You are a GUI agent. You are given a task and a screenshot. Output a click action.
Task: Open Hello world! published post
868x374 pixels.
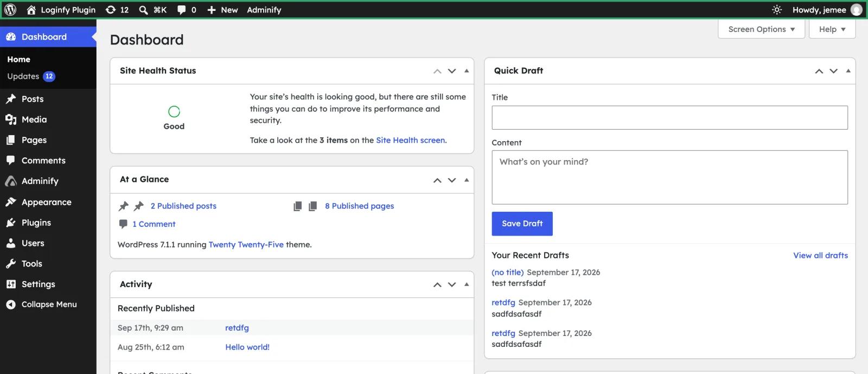247,347
